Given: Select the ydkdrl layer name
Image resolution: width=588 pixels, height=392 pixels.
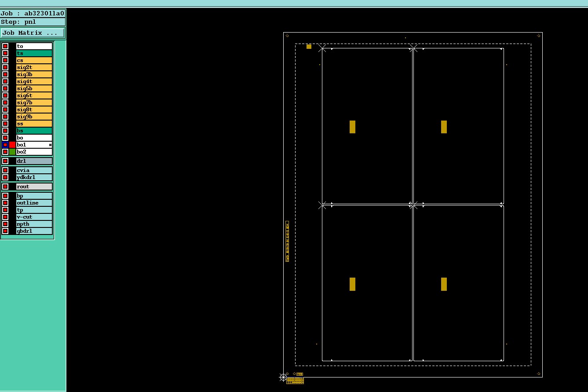Looking at the screenshot, I should coord(34,177).
